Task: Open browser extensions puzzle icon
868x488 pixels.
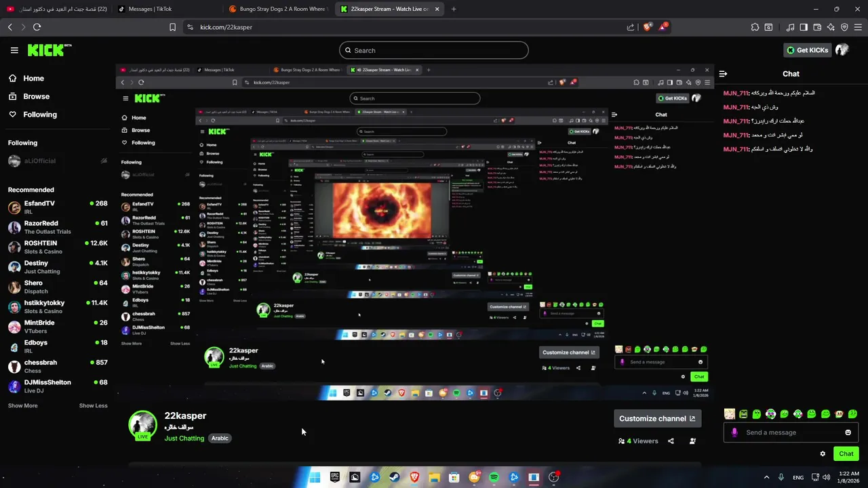Action: click(x=755, y=27)
